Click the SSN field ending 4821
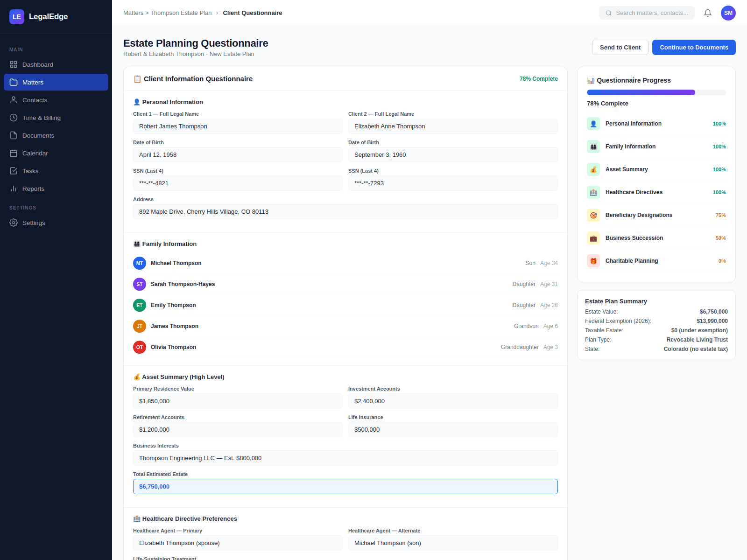This screenshot has width=747, height=560. click(238, 183)
